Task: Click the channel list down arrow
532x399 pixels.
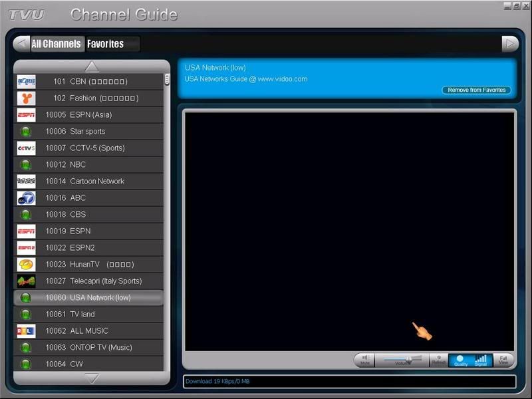Action: coord(92,378)
